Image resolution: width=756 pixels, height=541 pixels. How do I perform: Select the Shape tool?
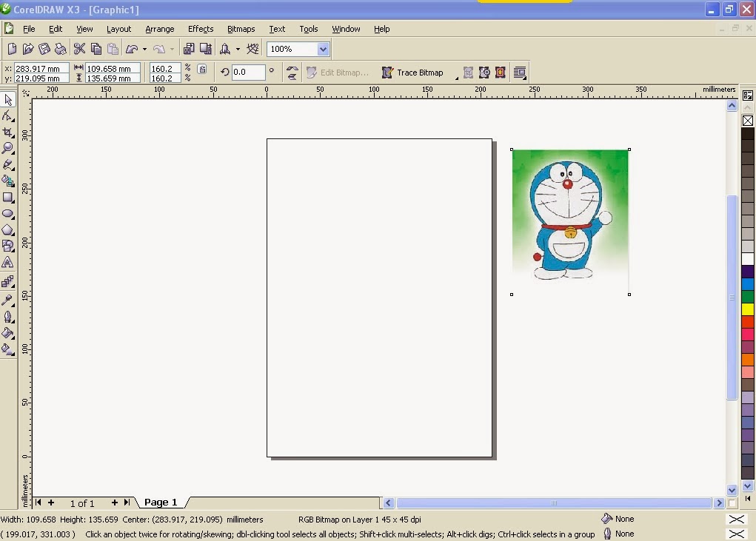pyautogui.click(x=8, y=116)
